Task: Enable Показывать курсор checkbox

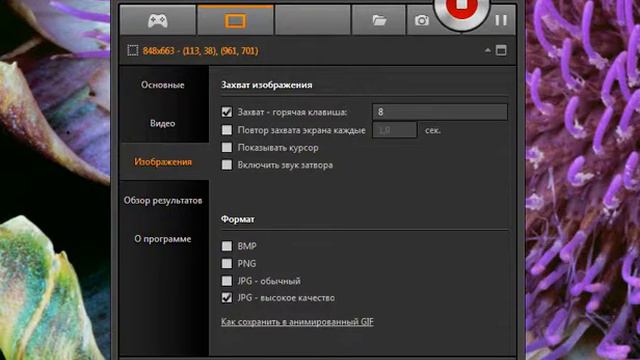Action: pos(227,147)
